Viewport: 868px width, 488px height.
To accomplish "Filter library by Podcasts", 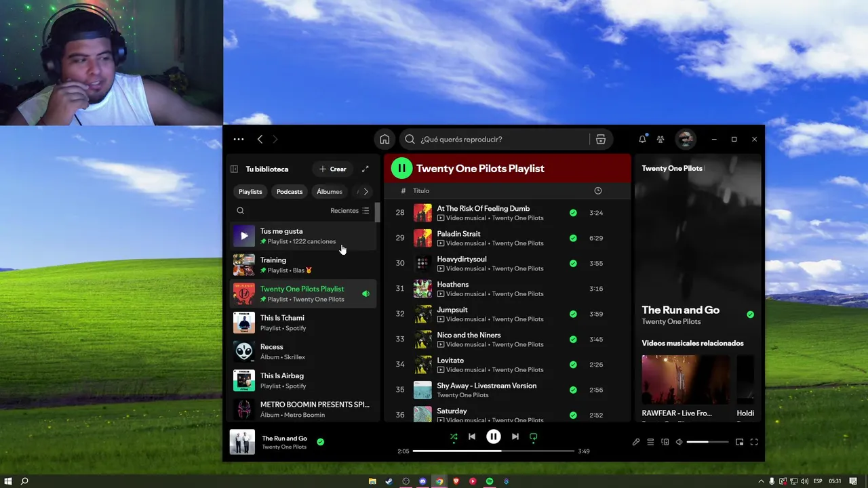I will [x=290, y=192].
